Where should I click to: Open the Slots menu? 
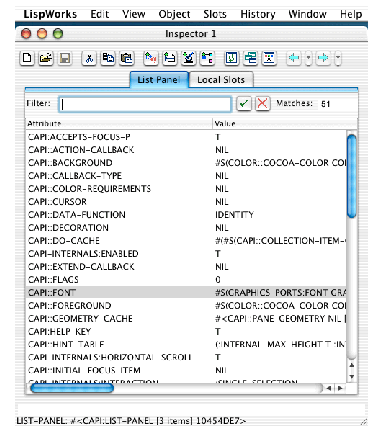215,14
